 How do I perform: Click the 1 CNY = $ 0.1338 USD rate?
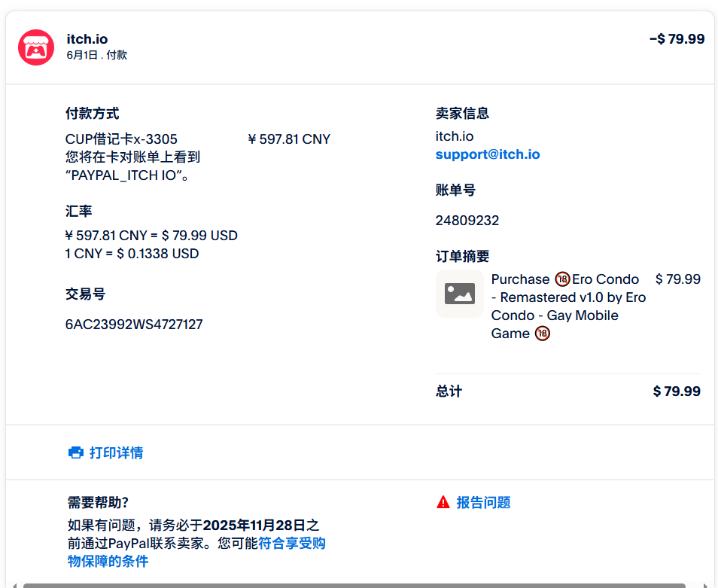click(x=132, y=254)
